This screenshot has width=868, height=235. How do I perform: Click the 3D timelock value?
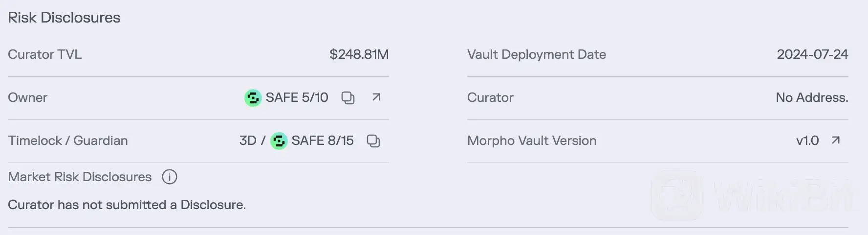[x=248, y=141]
